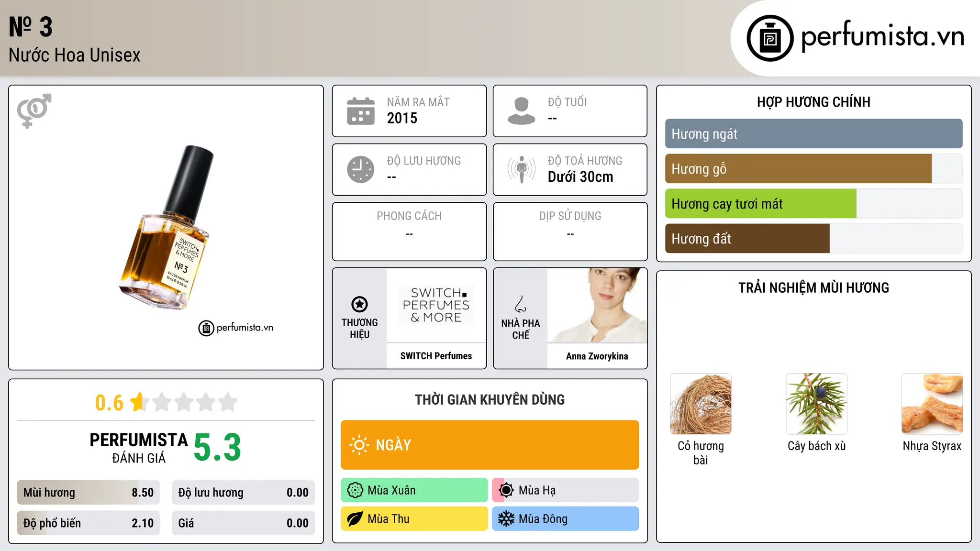Image resolution: width=980 pixels, height=551 pixels.
Task: Click the autumn leaf icon
Action: (x=355, y=519)
